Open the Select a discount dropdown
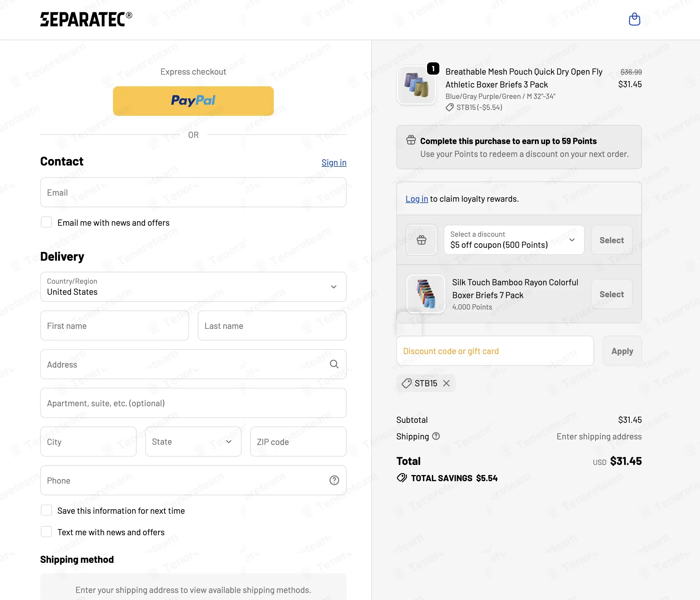 pyautogui.click(x=514, y=240)
